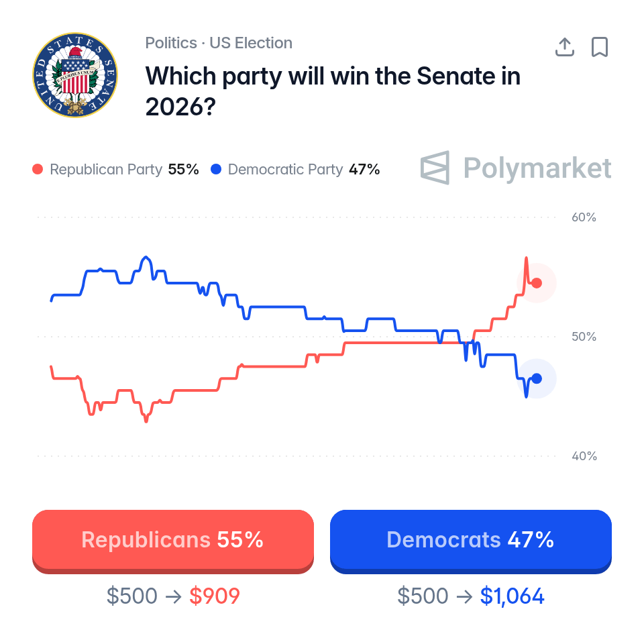Viewport: 644px width, 644px height.
Task: Click the $1,064 Democratic payout amount
Action: click(x=512, y=596)
